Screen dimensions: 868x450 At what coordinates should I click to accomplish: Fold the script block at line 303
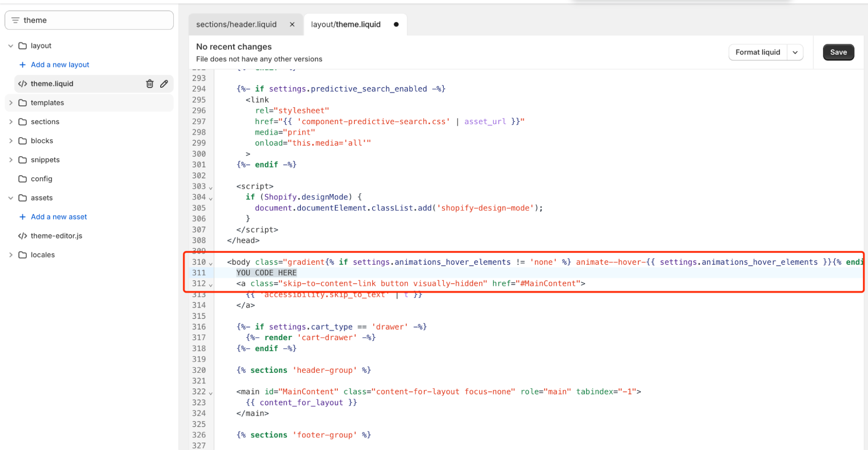pyautogui.click(x=211, y=188)
